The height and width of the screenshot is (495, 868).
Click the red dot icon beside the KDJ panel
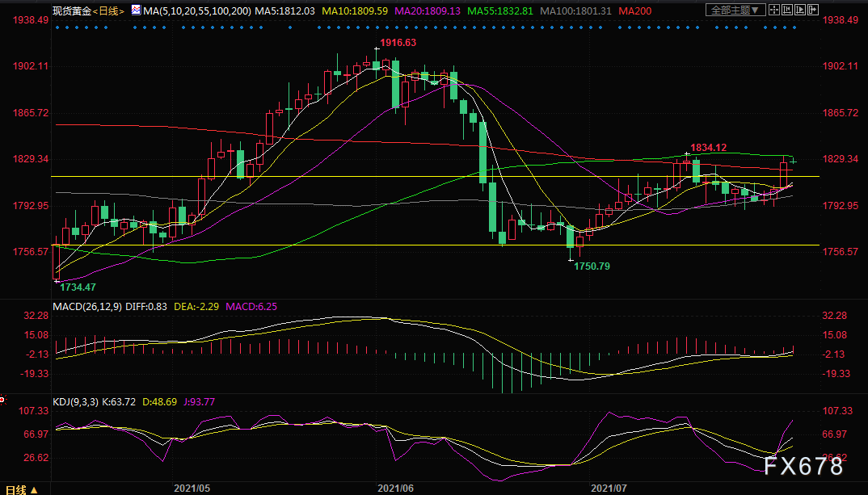(2, 400)
